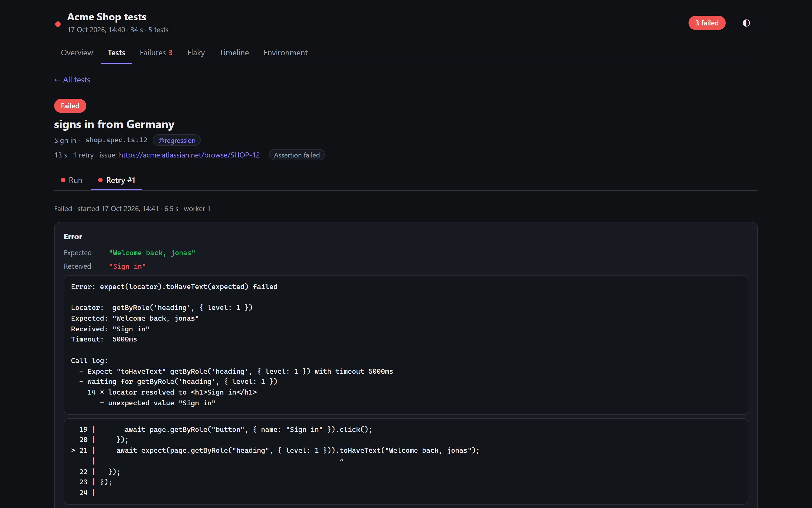This screenshot has height=508, width=812.
Task: Click the Acme Shop tests title
Action: click(107, 17)
